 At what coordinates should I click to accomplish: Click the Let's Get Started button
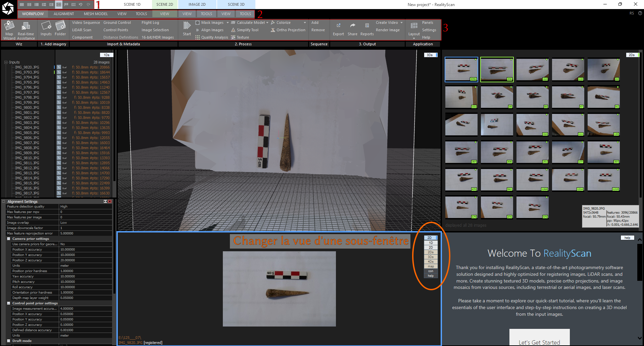click(539, 341)
